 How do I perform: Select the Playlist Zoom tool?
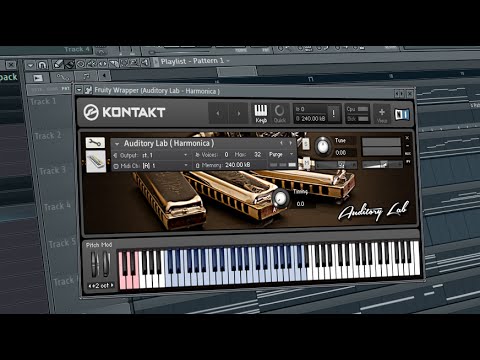coord(134,62)
